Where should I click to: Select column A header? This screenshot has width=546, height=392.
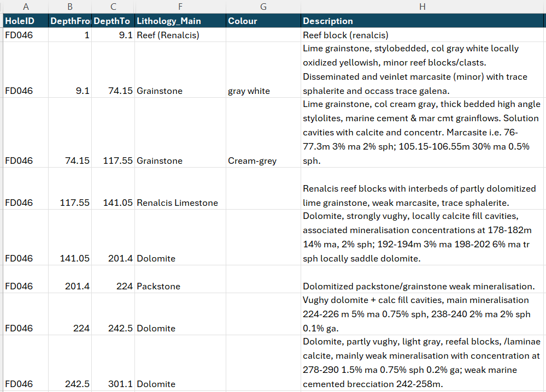coord(26,7)
